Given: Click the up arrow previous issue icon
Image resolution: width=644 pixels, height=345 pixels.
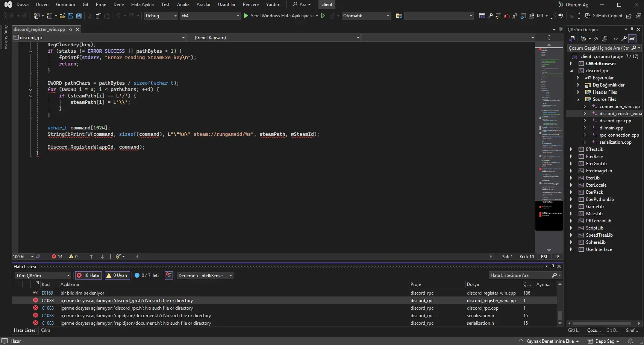Looking at the screenshot, I should pyautogui.click(x=91, y=257).
